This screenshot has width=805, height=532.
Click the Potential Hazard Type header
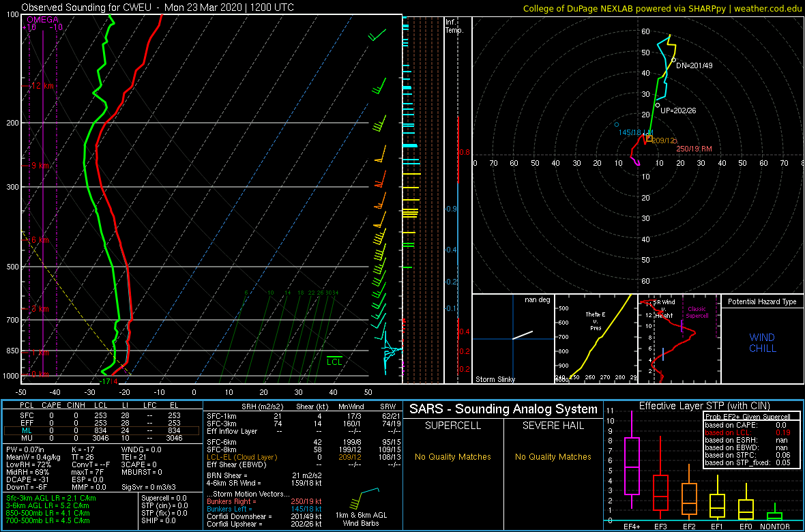tap(762, 302)
